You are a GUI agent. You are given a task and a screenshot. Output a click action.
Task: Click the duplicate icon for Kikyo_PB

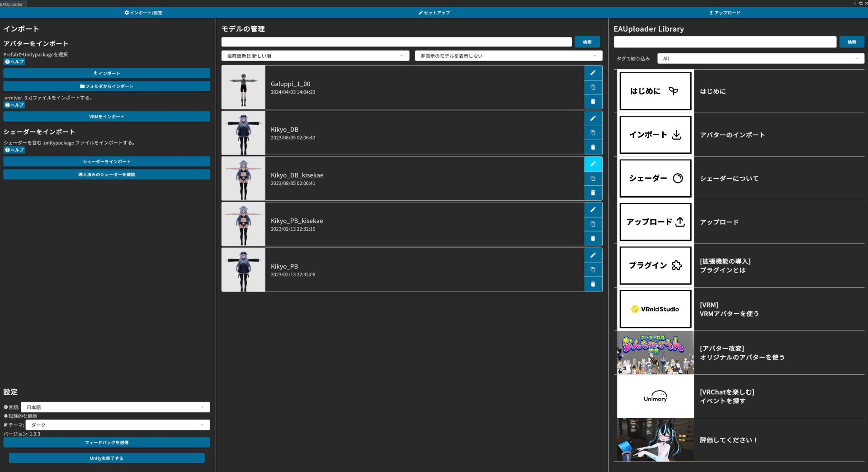point(593,270)
